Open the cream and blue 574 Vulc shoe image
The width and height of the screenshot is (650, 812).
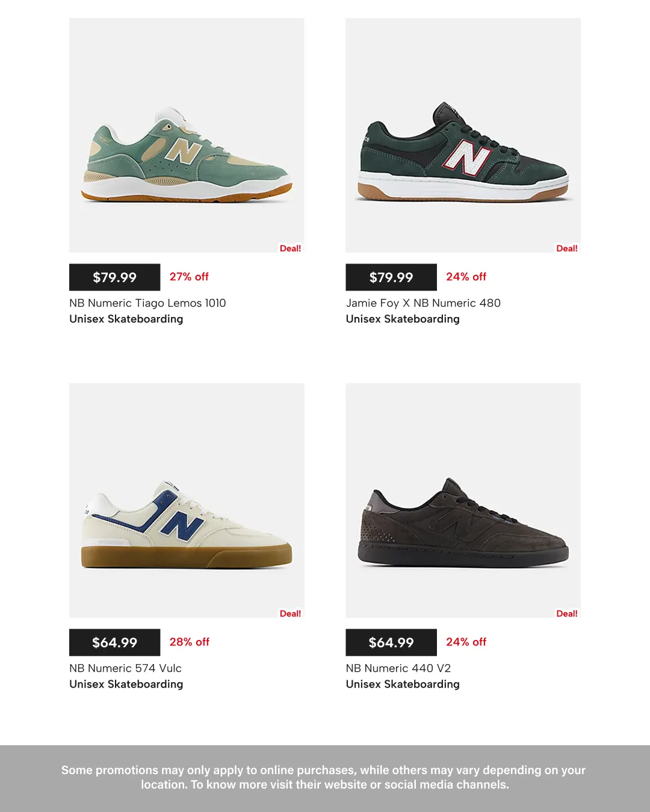pyautogui.click(x=187, y=500)
